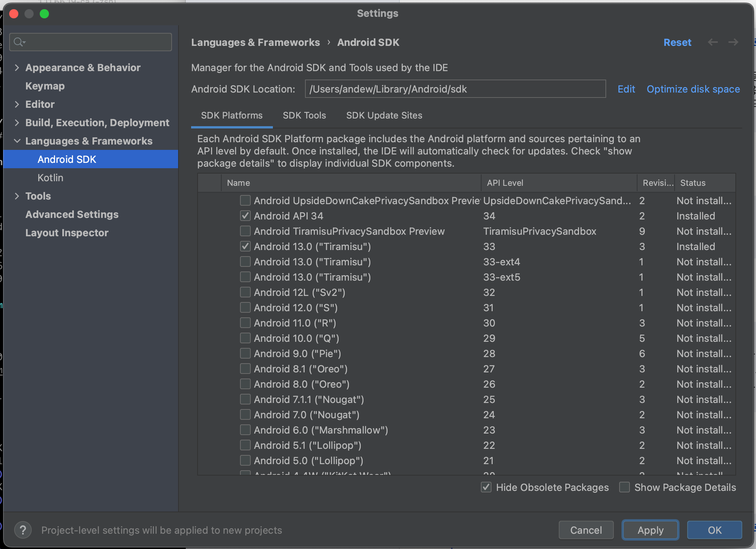Expand the Tools settings section
Image resolution: width=756 pixels, height=549 pixels.
point(17,196)
